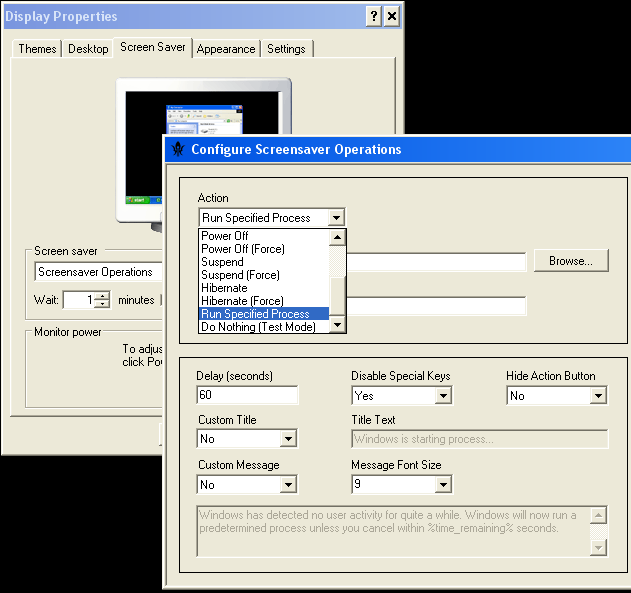Screen dimensions: 631x593
Task: Open the Settings tab in Display Properties
Action: click(287, 49)
